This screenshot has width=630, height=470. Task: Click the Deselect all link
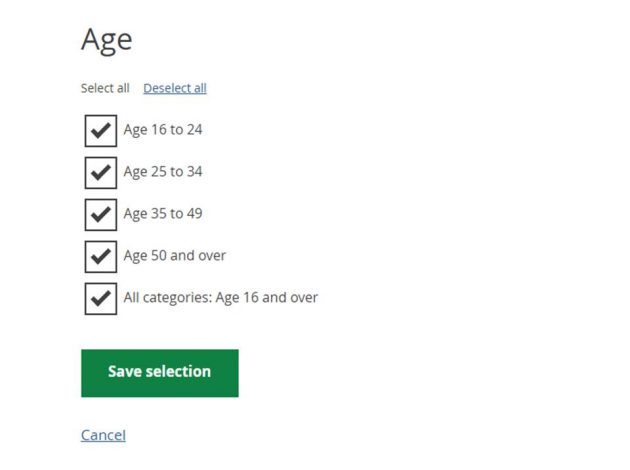tap(175, 88)
